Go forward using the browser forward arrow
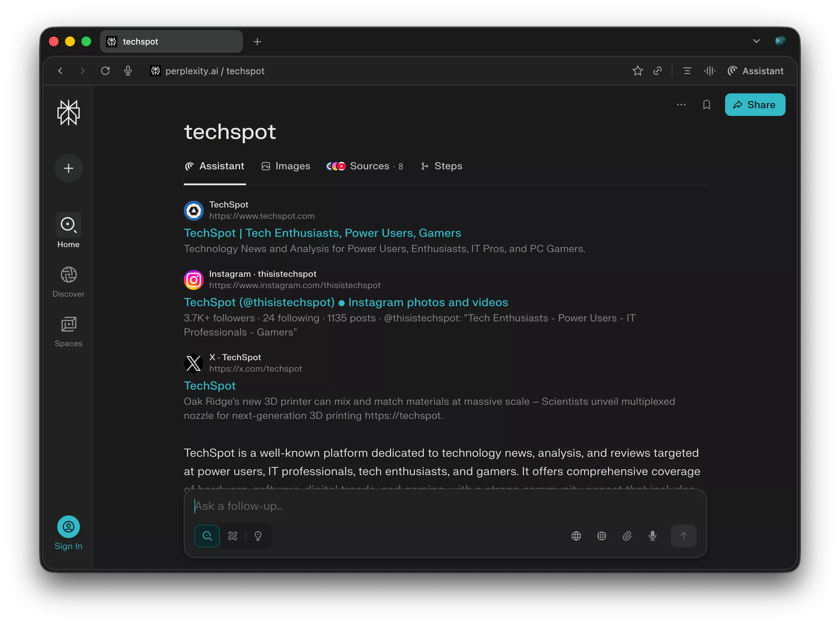840x625 pixels. (x=82, y=71)
